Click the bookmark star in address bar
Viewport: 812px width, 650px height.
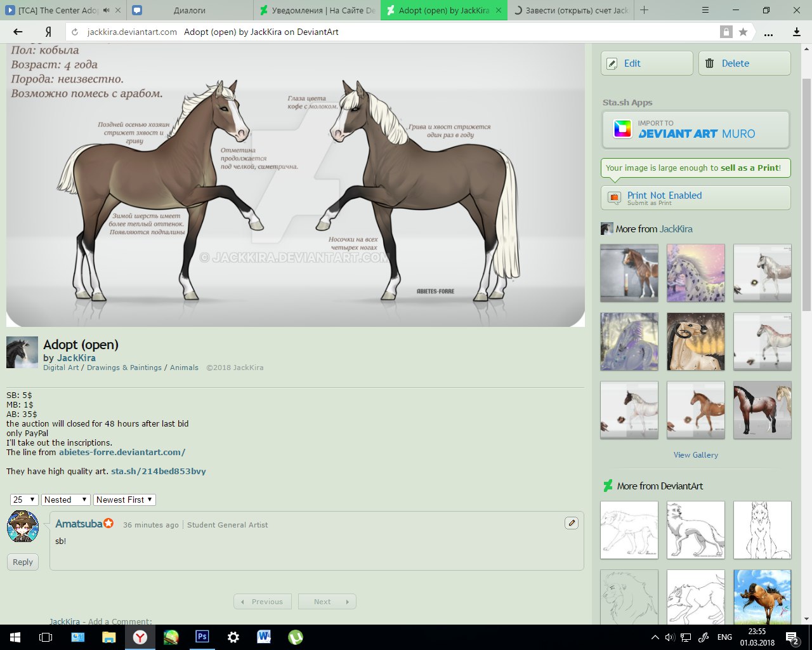click(x=743, y=32)
